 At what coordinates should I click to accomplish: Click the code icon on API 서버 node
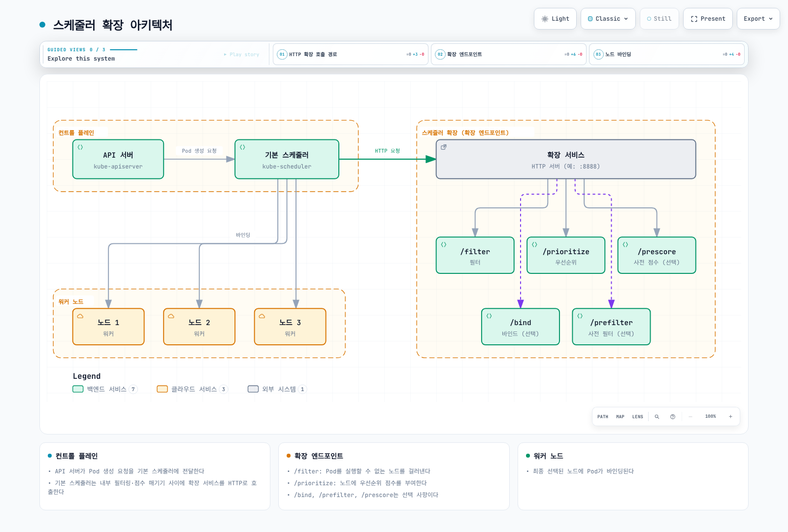click(x=80, y=147)
